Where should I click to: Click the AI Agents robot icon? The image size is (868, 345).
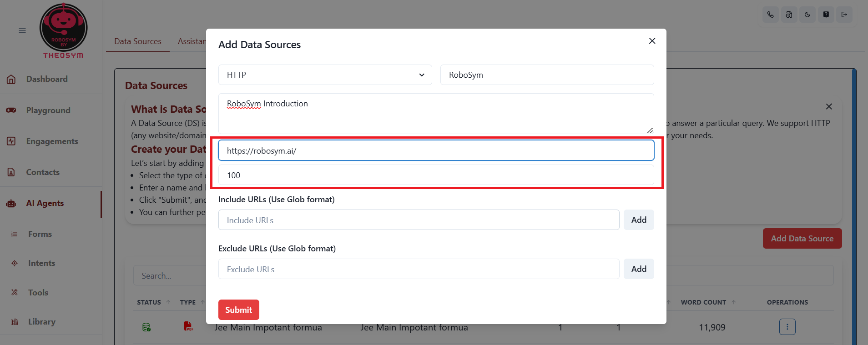(11, 203)
